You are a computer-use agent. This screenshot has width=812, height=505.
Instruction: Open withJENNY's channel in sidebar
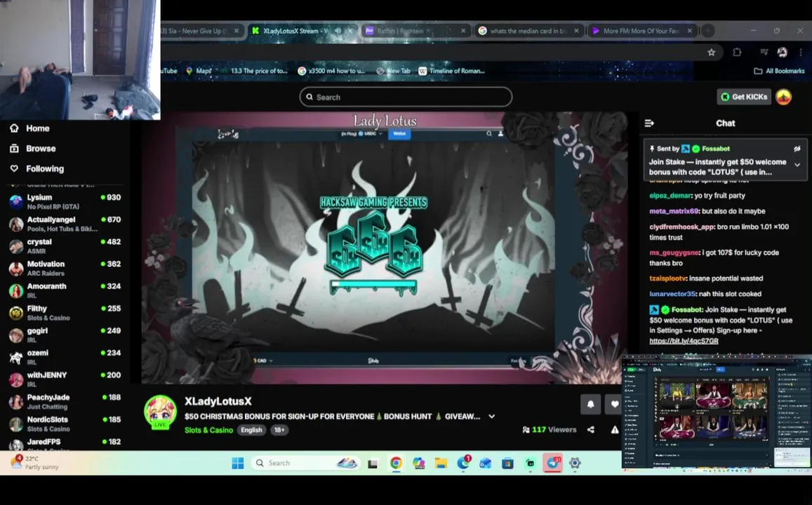coord(65,379)
